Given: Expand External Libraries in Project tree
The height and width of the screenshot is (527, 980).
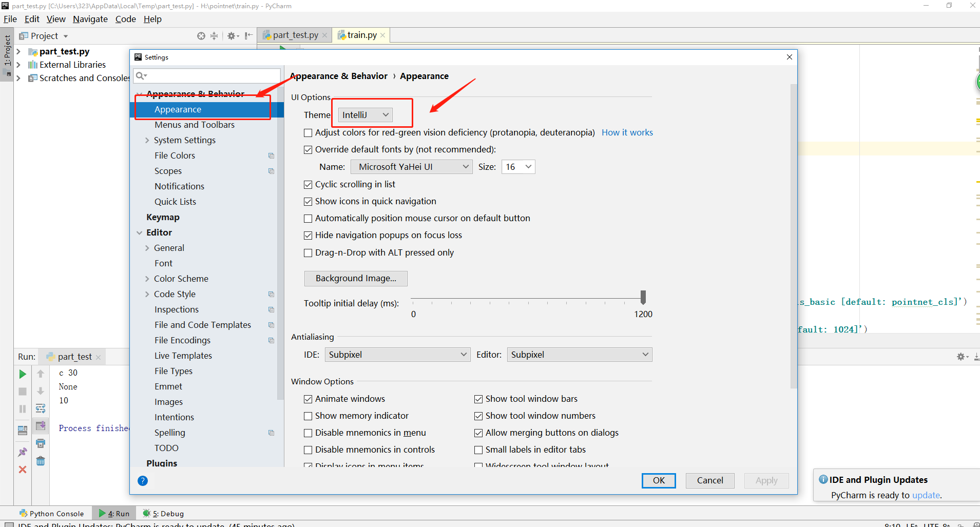Looking at the screenshot, I should pyautogui.click(x=18, y=65).
